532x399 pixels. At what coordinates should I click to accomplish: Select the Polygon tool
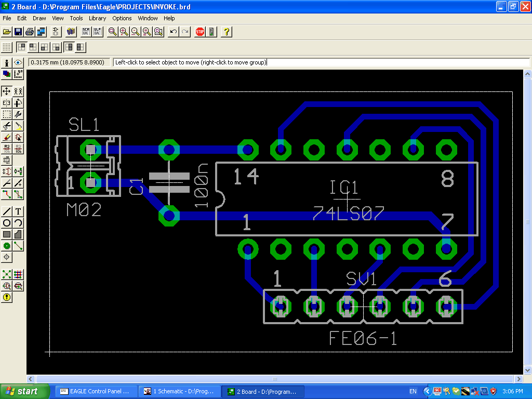tap(18, 234)
